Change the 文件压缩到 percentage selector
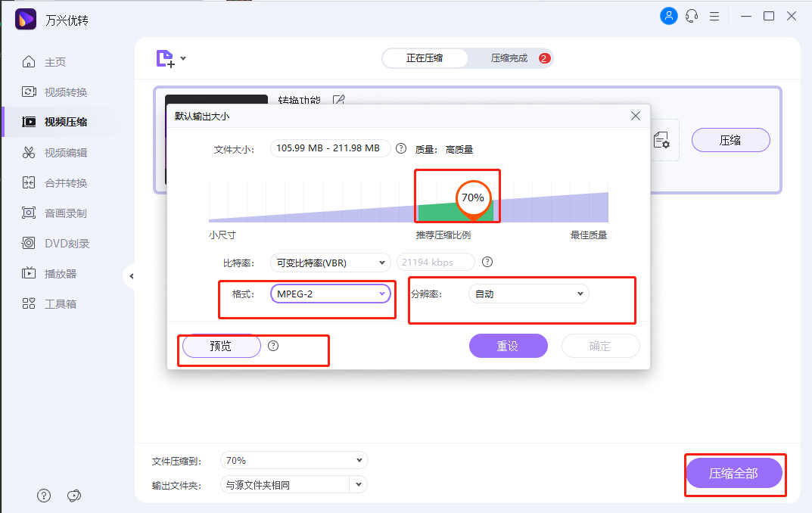812x513 pixels. pos(294,460)
